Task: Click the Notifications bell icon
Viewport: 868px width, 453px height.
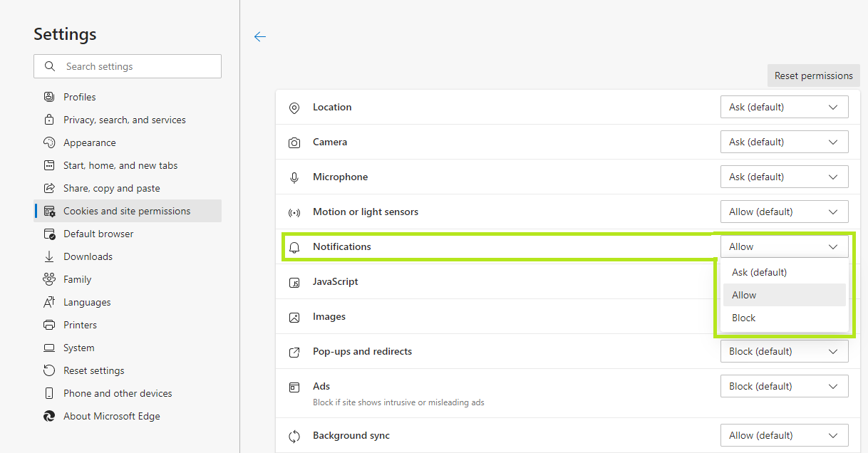Action: (x=294, y=247)
